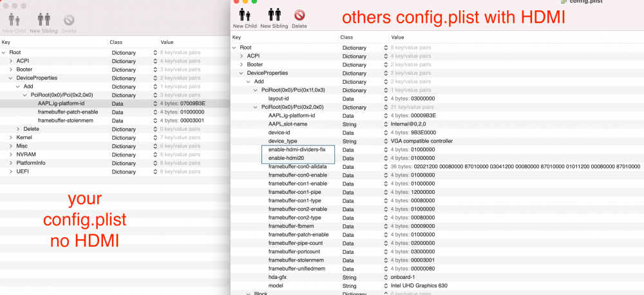This screenshot has width=644, height=295.
Task: Select framebuffer-con0-enable row
Action: (x=437, y=175)
